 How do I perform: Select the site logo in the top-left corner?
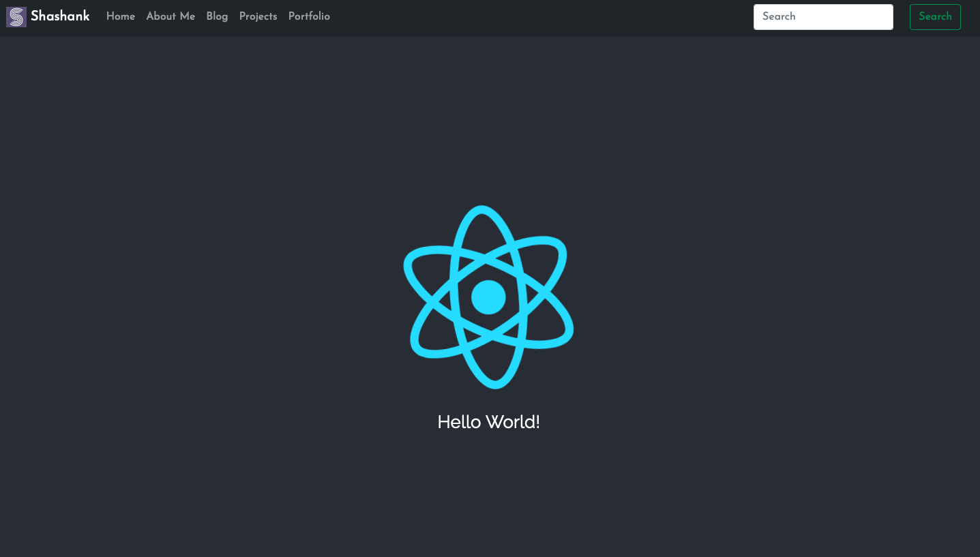click(15, 16)
